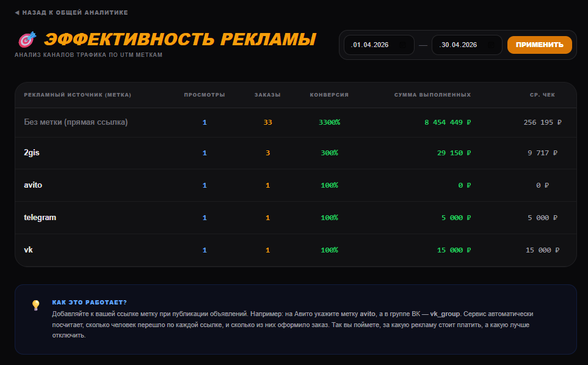Click the 'СУММА ВЫПОЛНЕННЫХ' column header
Screen dimensions: 588x365
(432, 95)
